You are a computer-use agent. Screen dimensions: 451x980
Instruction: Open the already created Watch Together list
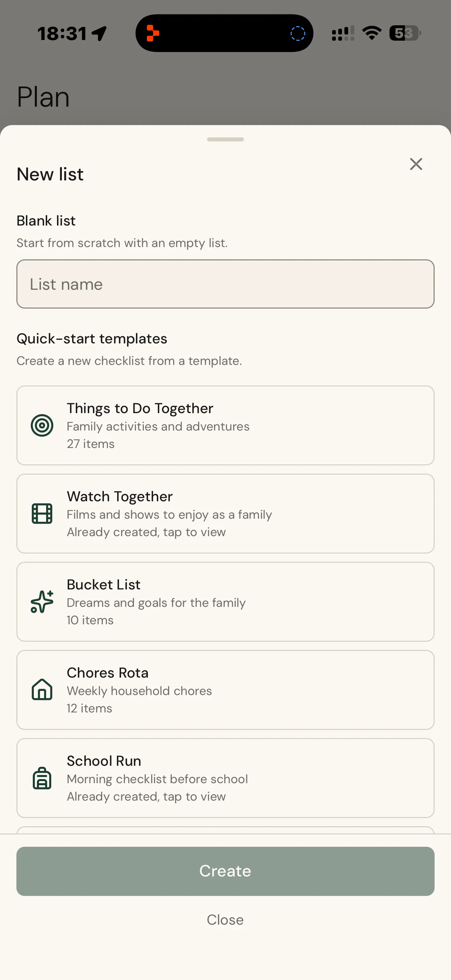[225, 514]
